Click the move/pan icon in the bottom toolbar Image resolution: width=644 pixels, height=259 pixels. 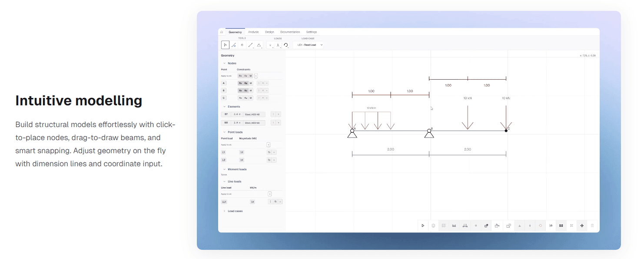point(581,225)
